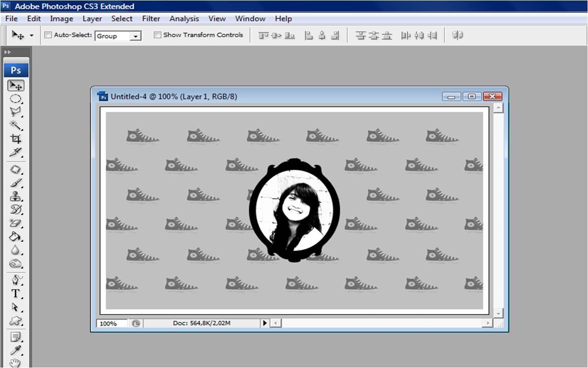Open the File menu
Image resolution: width=588 pixels, height=368 pixels.
(11, 18)
